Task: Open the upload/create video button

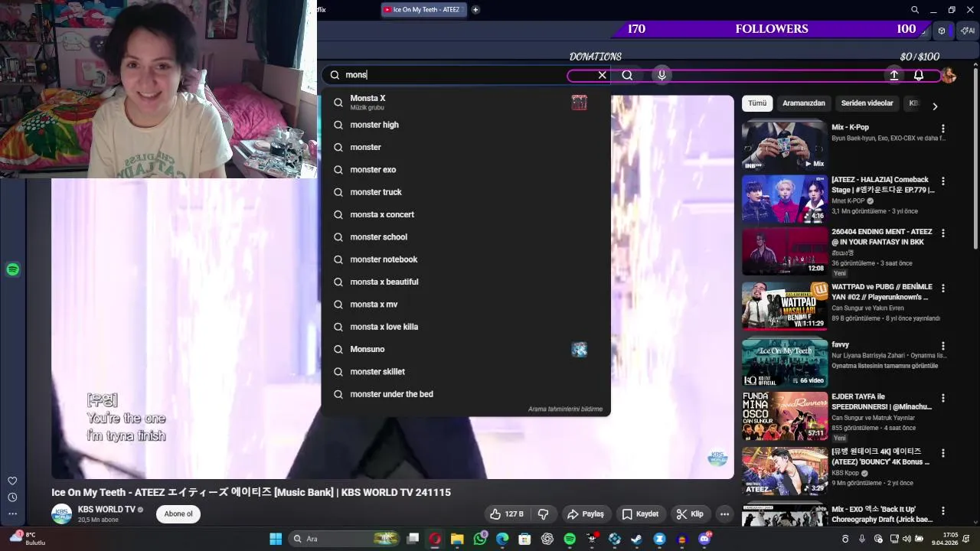Action: pos(893,75)
